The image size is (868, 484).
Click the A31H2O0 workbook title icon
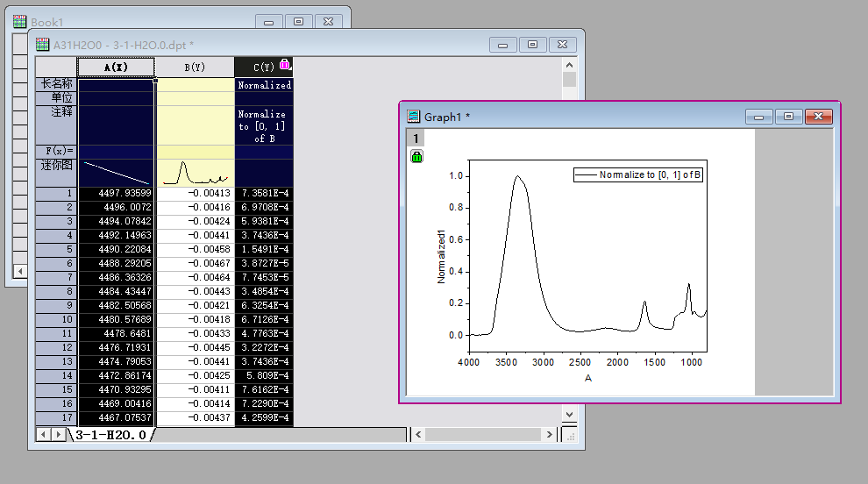click(x=42, y=45)
